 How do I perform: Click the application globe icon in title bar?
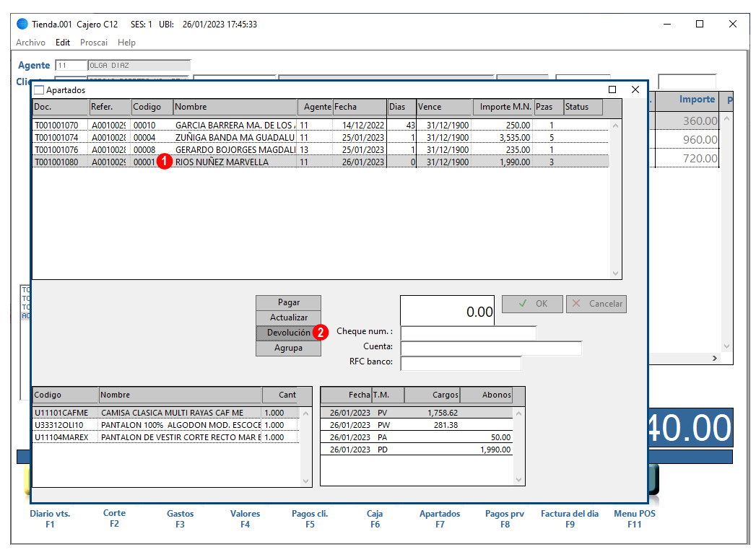22,24
